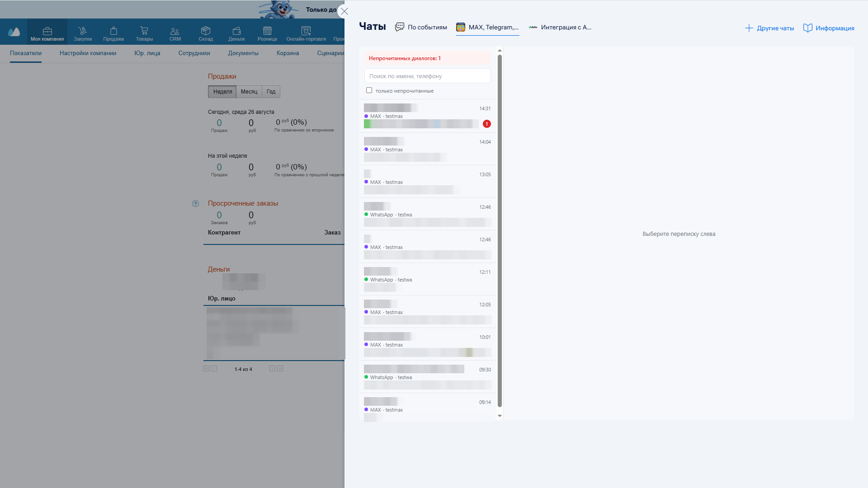
Task: Click the book icon for Информация
Action: click(808, 28)
